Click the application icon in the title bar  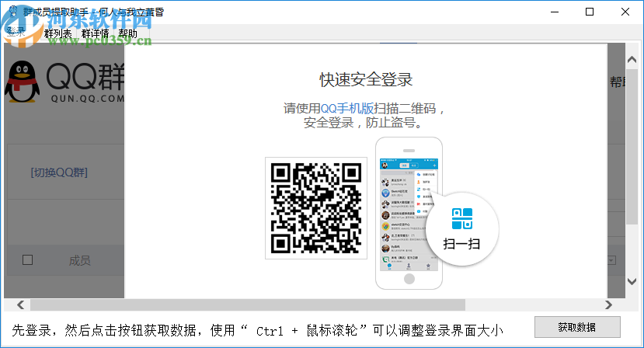[x=13, y=11]
